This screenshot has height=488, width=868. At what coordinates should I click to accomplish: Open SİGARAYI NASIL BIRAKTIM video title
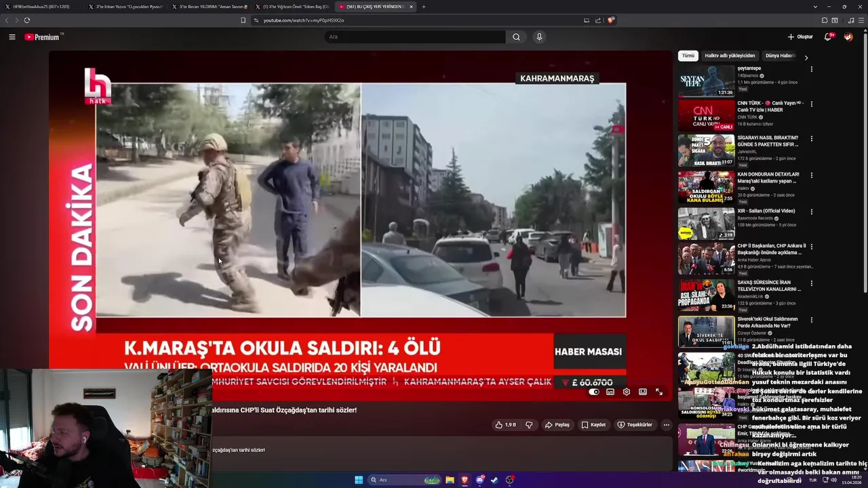pyautogui.click(x=768, y=141)
